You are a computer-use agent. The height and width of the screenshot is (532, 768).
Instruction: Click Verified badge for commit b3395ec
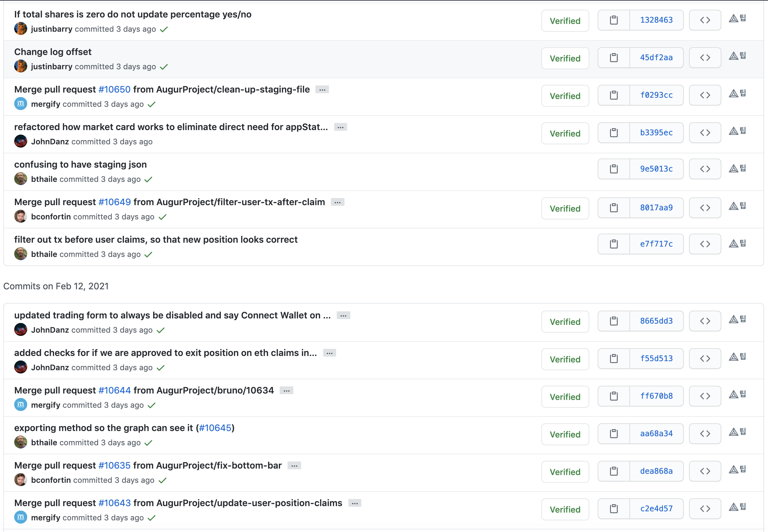click(x=565, y=133)
